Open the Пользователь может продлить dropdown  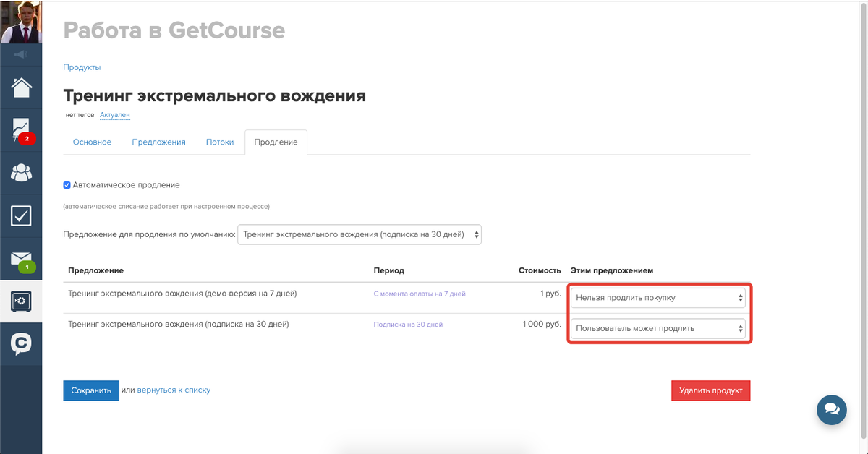658,328
